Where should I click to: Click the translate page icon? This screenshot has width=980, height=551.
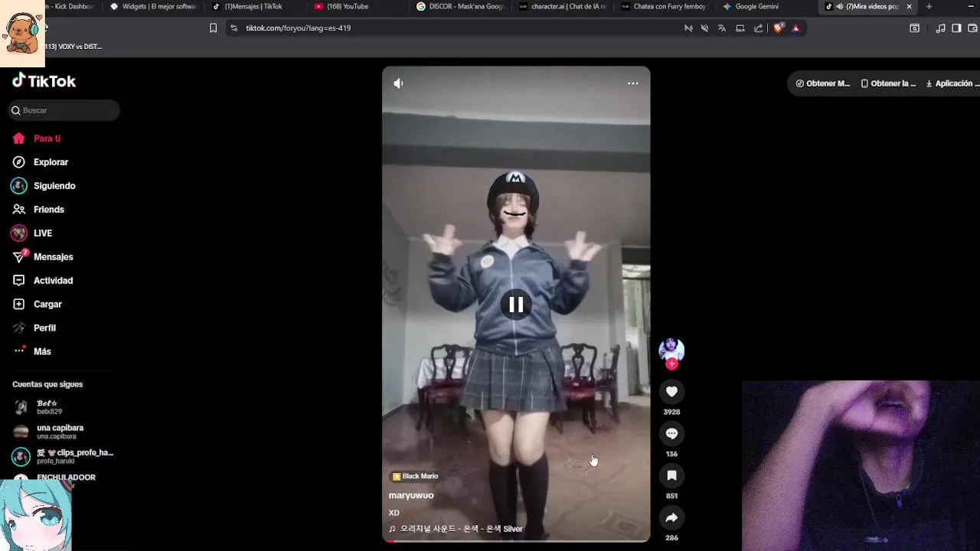point(721,28)
